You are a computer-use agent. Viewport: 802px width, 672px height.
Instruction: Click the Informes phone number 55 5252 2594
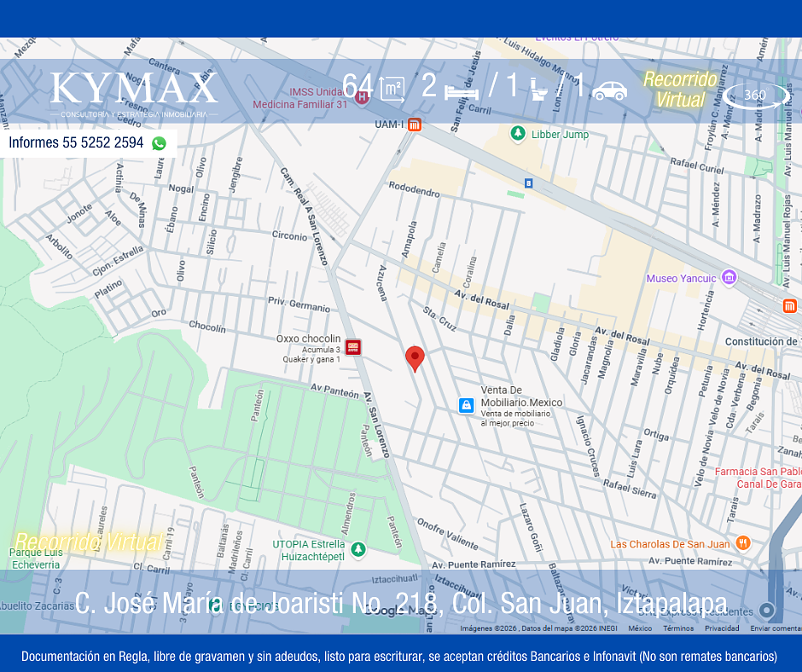[x=76, y=143]
